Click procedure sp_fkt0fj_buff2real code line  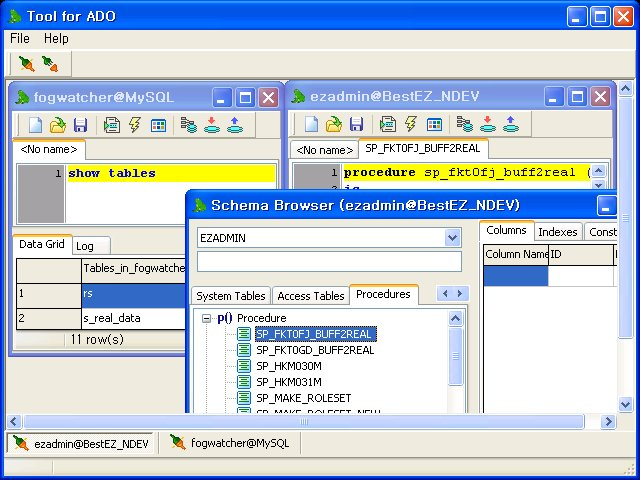click(x=467, y=172)
